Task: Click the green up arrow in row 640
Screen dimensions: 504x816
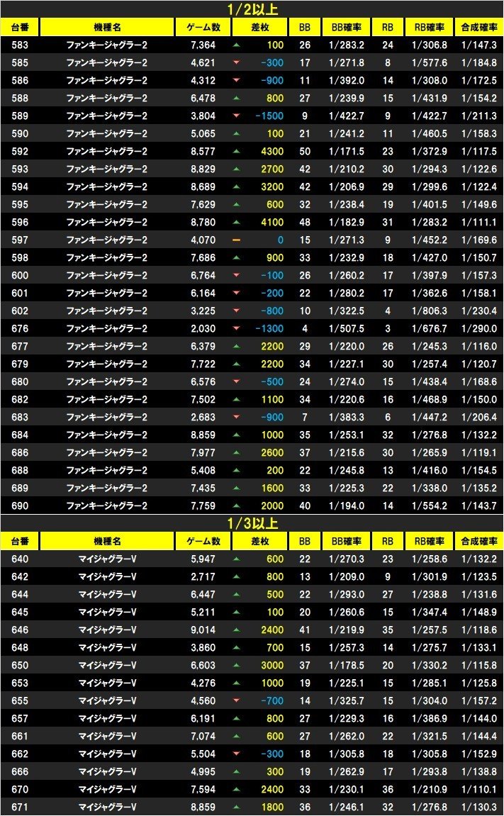Action: pyautogui.click(x=237, y=559)
